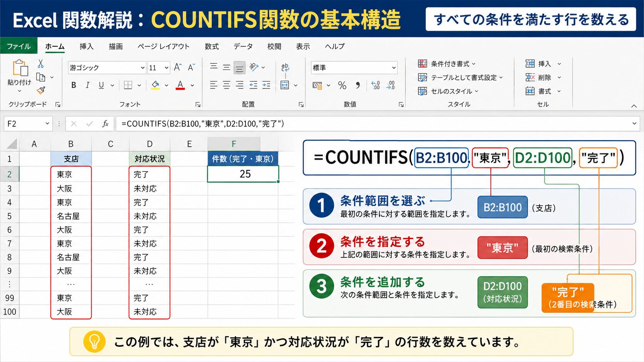Image resolution: width=644 pixels, height=362 pixels.
Task: Toggle bottom vertical alignment
Action: point(240,68)
